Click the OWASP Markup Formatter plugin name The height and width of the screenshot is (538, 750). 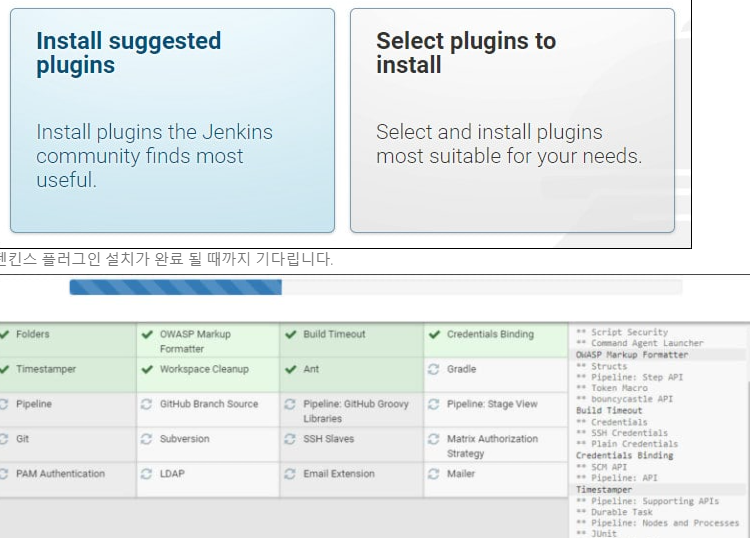pos(195,341)
